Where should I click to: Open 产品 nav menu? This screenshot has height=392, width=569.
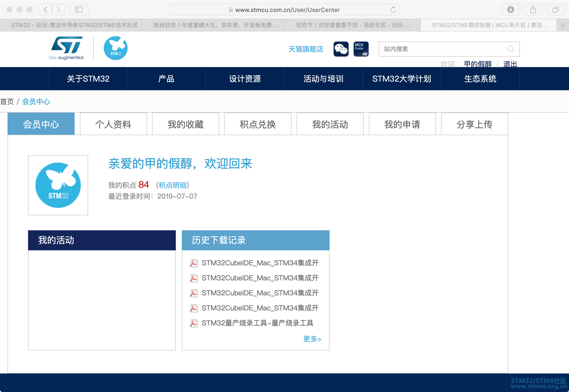pos(166,79)
